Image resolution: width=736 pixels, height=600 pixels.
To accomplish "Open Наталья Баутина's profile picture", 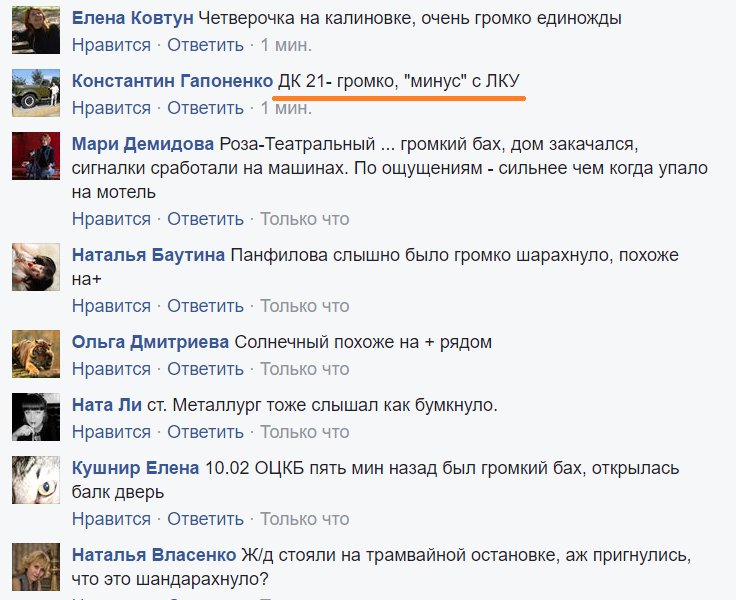I will 36,267.
